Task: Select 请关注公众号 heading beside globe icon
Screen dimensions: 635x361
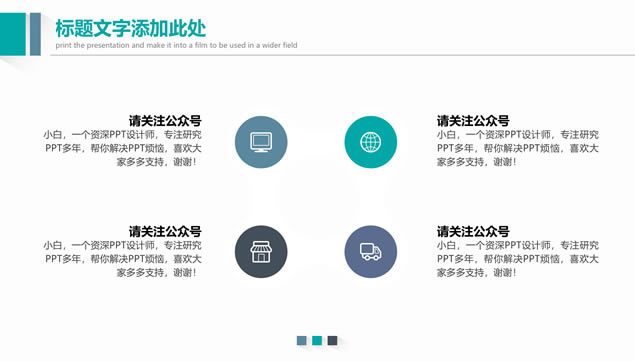Action: click(473, 121)
